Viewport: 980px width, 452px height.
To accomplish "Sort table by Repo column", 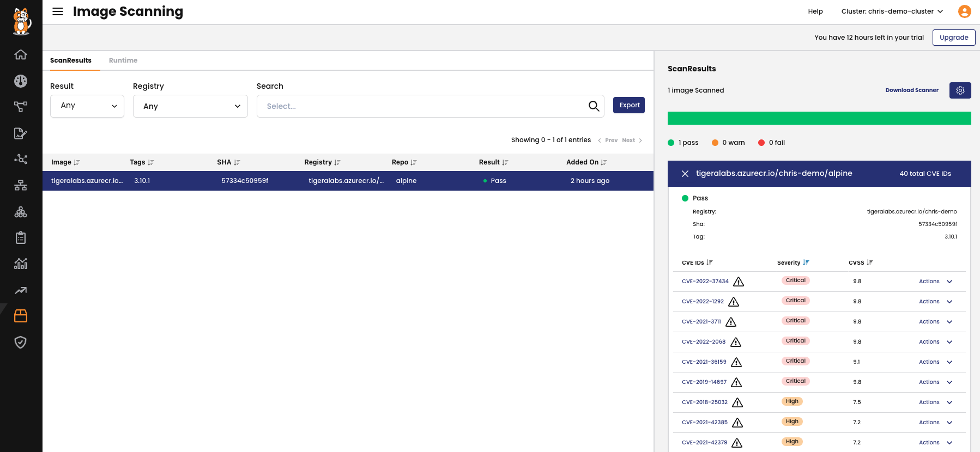I will coord(414,162).
